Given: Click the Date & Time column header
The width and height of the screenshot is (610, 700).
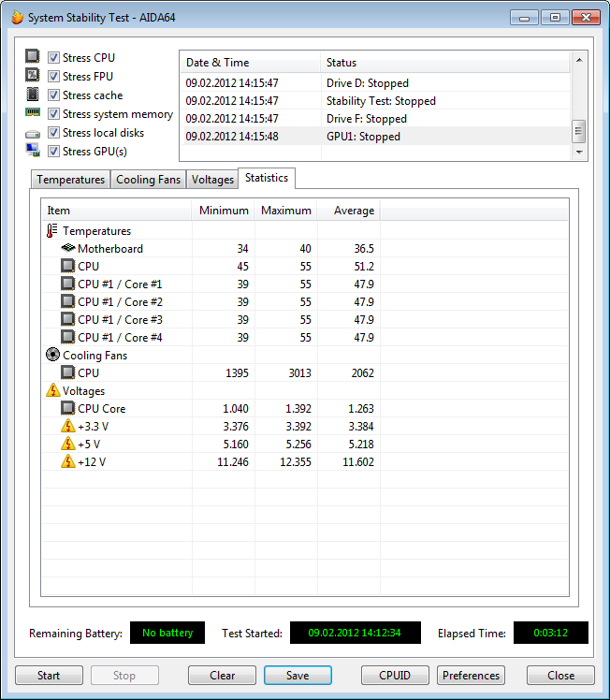Looking at the screenshot, I should 251,63.
